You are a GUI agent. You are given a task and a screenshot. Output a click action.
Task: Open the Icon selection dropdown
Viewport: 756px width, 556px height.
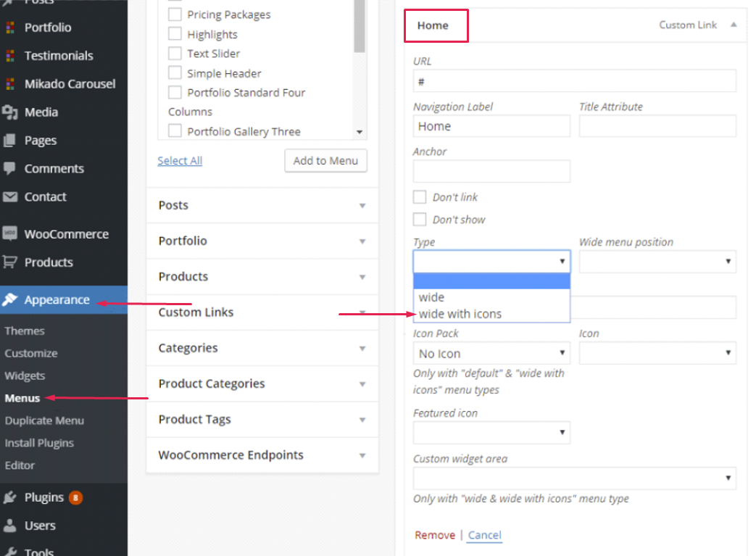(657, 353)
